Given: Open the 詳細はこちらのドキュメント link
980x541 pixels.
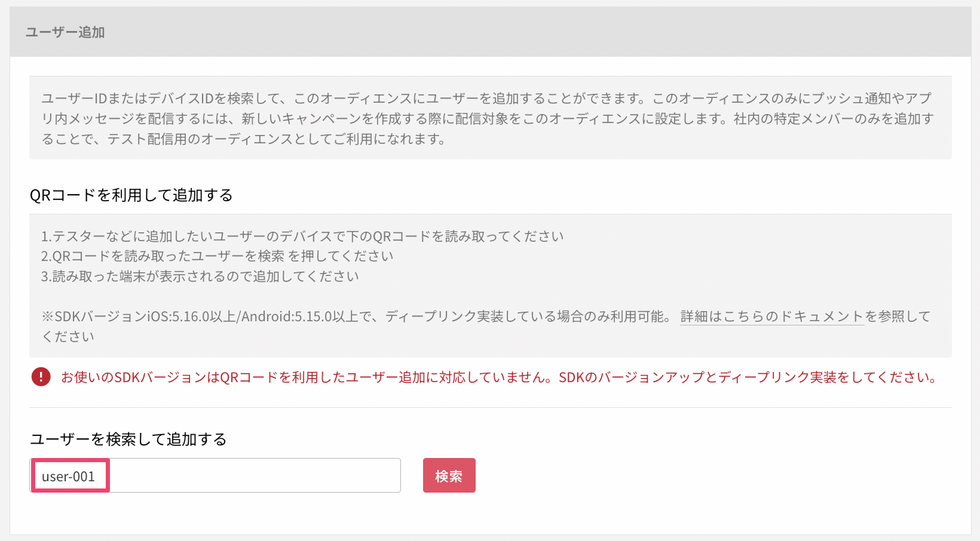Looking at the screenshot, I should tap(772, 316).
